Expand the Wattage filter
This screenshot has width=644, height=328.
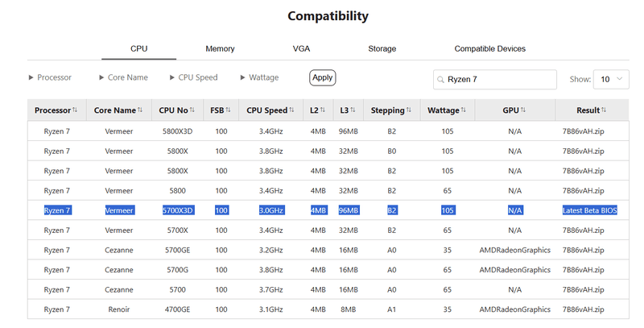pyautogui.click(x=259, y=77)
